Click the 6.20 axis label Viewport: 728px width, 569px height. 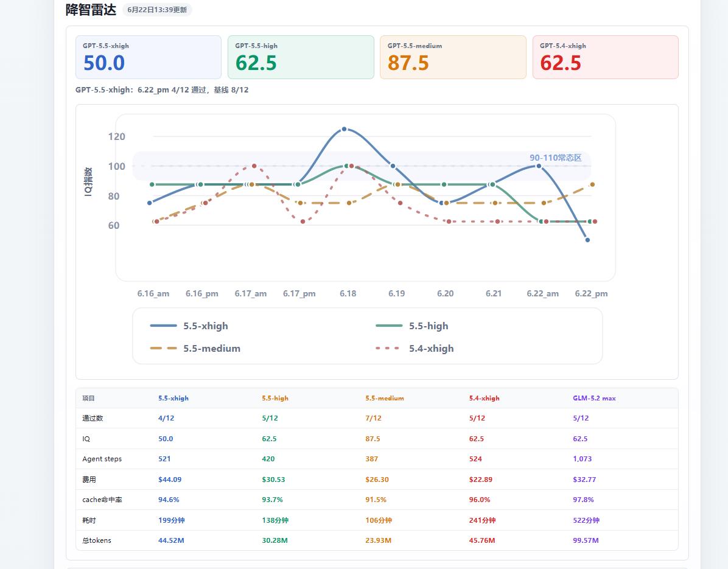[x=445, y=293]
